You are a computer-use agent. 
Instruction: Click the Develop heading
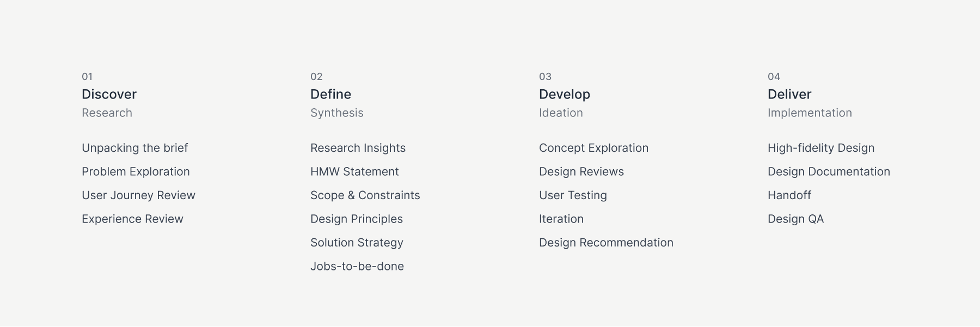coord(565,95)
